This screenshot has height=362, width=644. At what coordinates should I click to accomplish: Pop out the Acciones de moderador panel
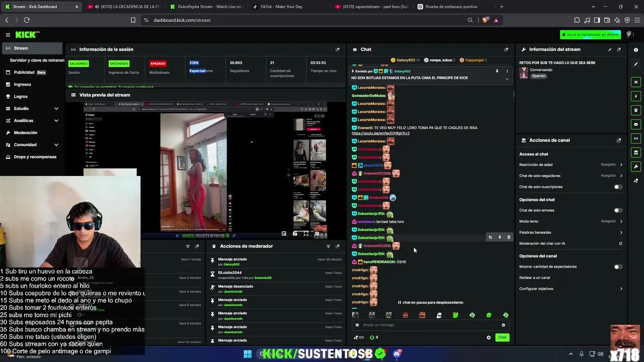[337, 246]
